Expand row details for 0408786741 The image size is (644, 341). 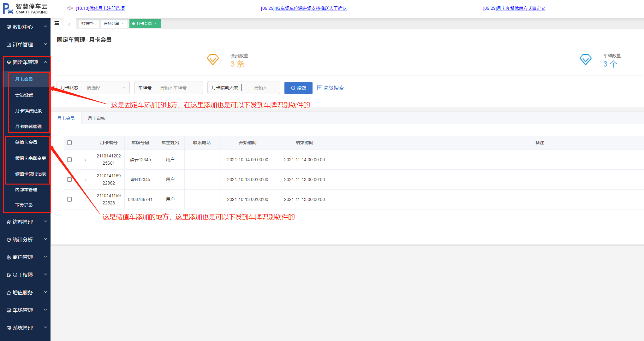tap(85, 199)
